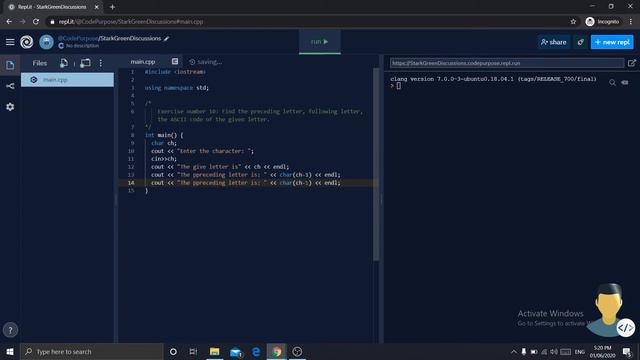Open the Files panel three-dot menu
Screen dimensions: 640x360
point(101,63)
